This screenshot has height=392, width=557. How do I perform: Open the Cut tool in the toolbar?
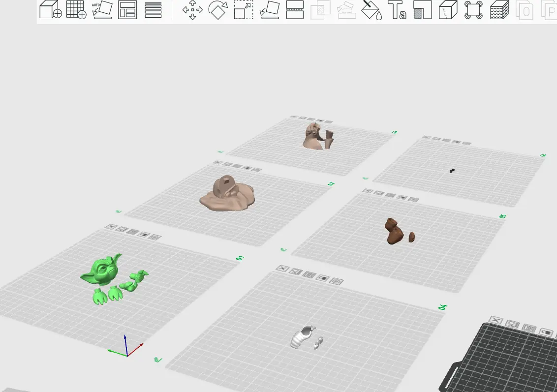pos(295,9)
